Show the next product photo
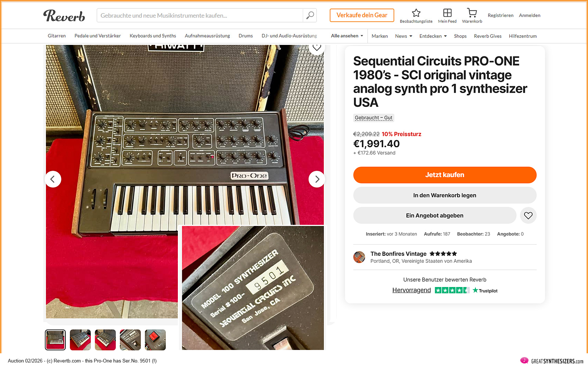The width and height of the screenshot is (588, 368). [316, 179]
